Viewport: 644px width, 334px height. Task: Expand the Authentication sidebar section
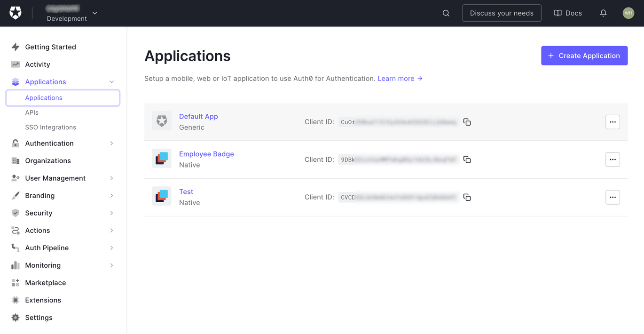coord(111,143)
